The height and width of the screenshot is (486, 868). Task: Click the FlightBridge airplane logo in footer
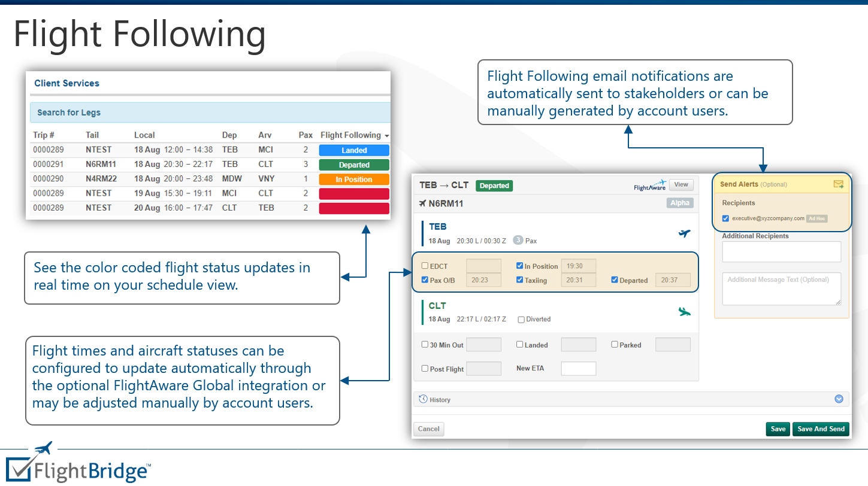(41, 448)
